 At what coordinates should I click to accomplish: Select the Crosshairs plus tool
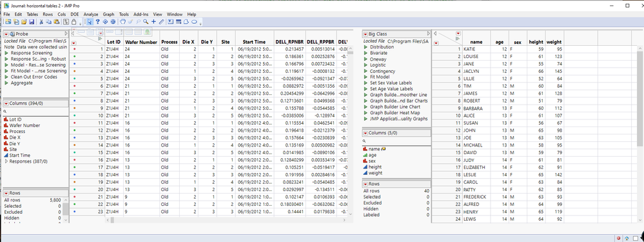coord(153,22)
